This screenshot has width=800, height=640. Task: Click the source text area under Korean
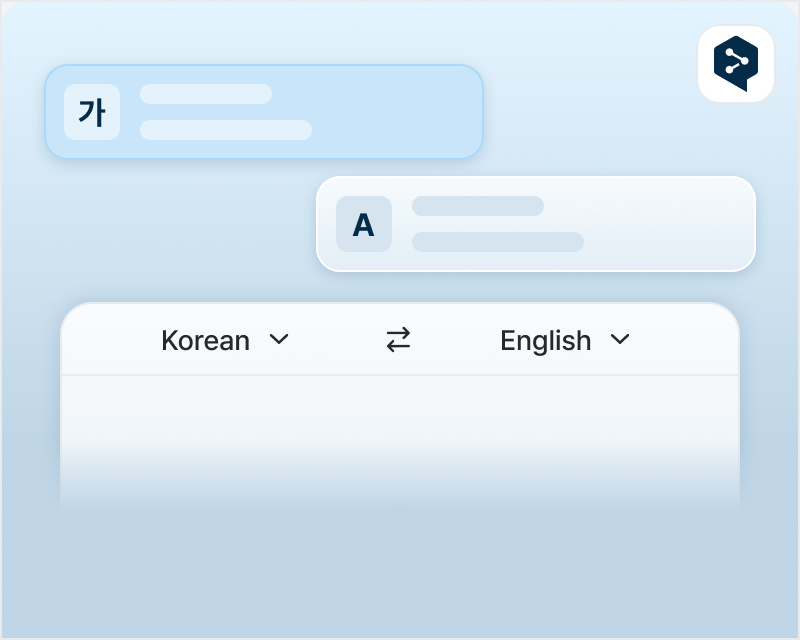230,430
